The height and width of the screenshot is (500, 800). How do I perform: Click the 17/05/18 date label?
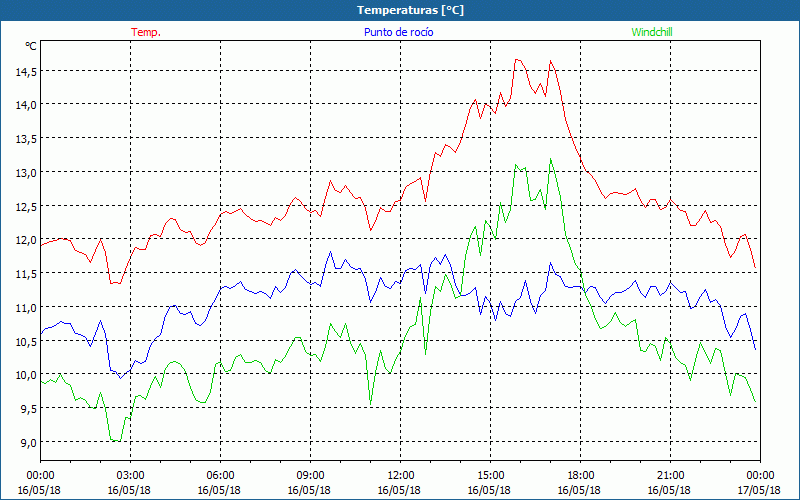[x=759, y=490]
